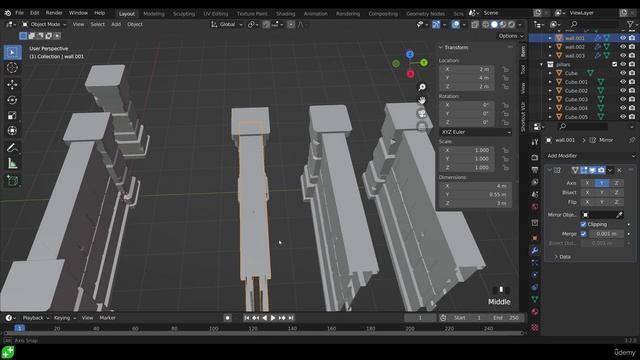Open the Render properties tab icon

pos(535,158)
